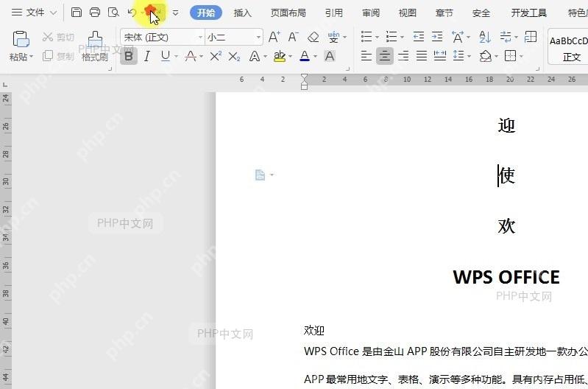Click the decrease indent icon

[419, 37]
